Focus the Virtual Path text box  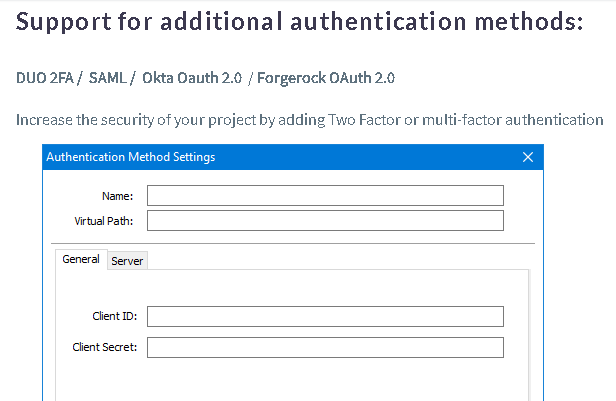click(x=325, y=220)
